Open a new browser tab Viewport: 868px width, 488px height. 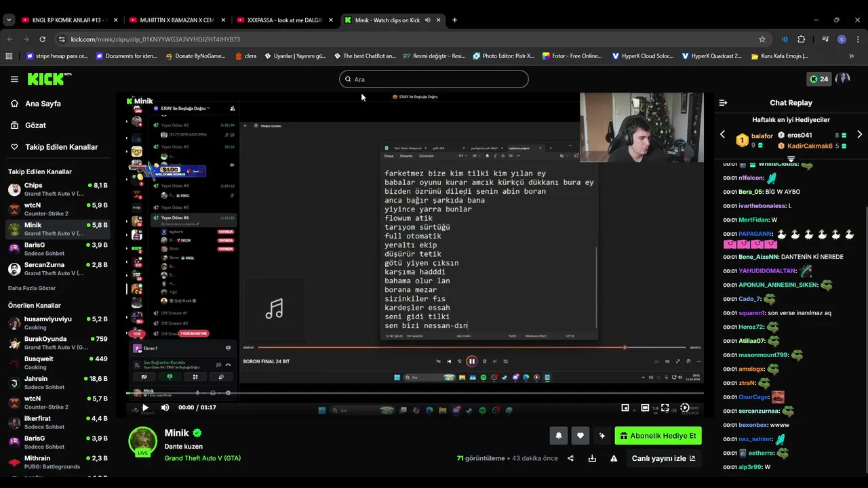454,20
